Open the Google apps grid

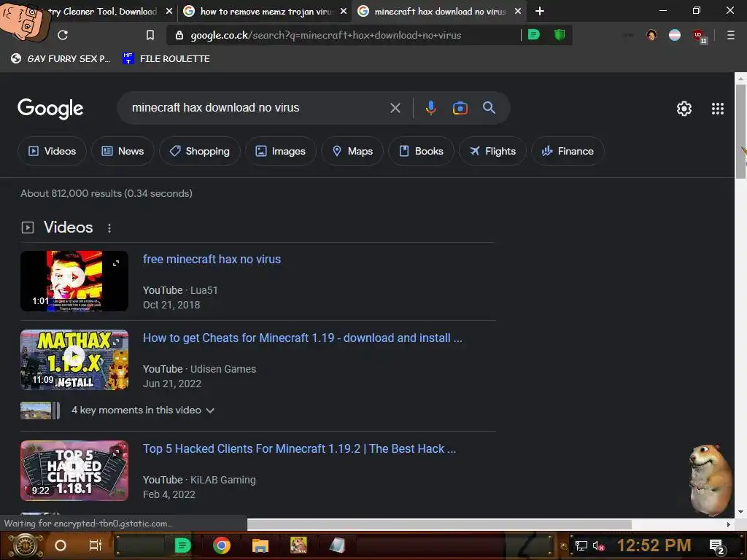[x=718, y=109]
